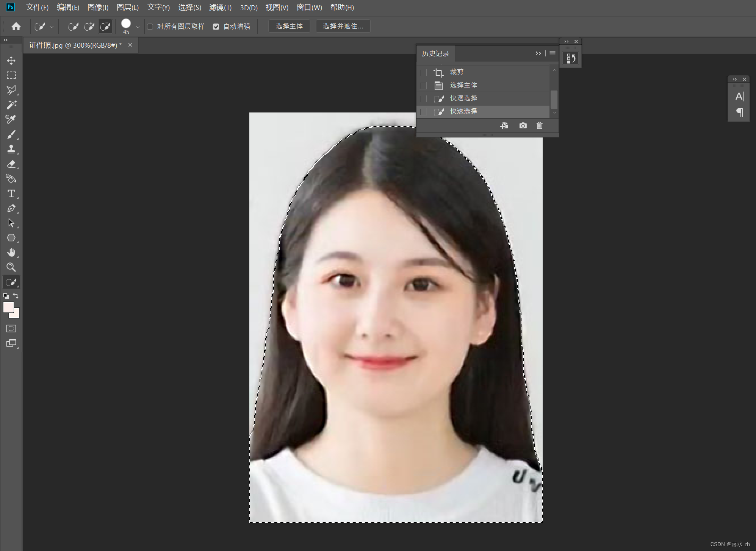This screenshot has width=756, height=551.
Task: Open the brush size picker dropdown
Action: (x=138, y=27)
